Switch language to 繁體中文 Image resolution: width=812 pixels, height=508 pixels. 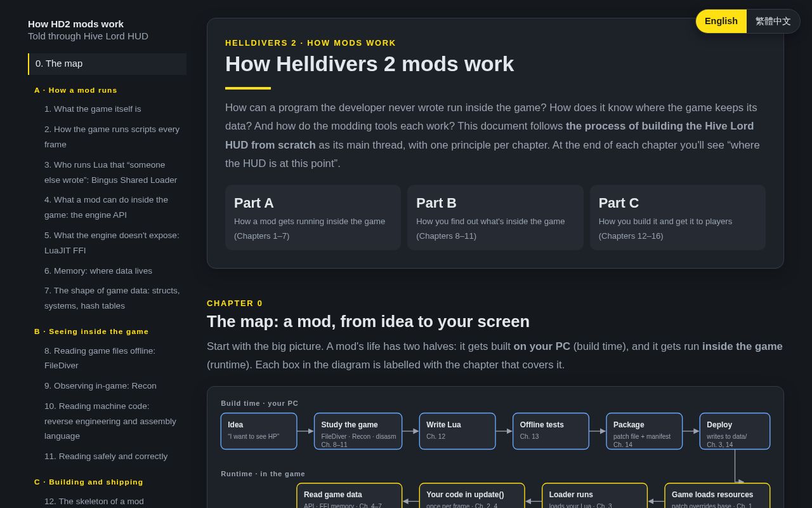pyautogui.click(x=773, y=21)
